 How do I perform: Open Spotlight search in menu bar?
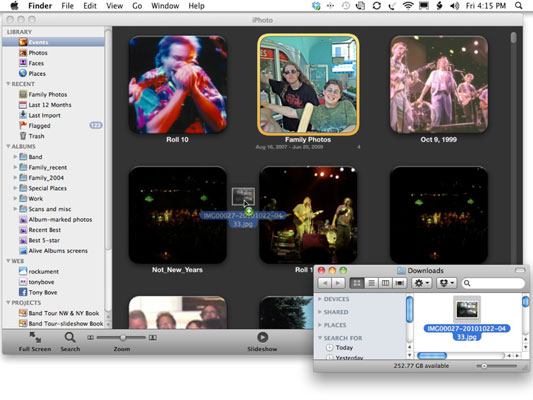coord(518,6)
